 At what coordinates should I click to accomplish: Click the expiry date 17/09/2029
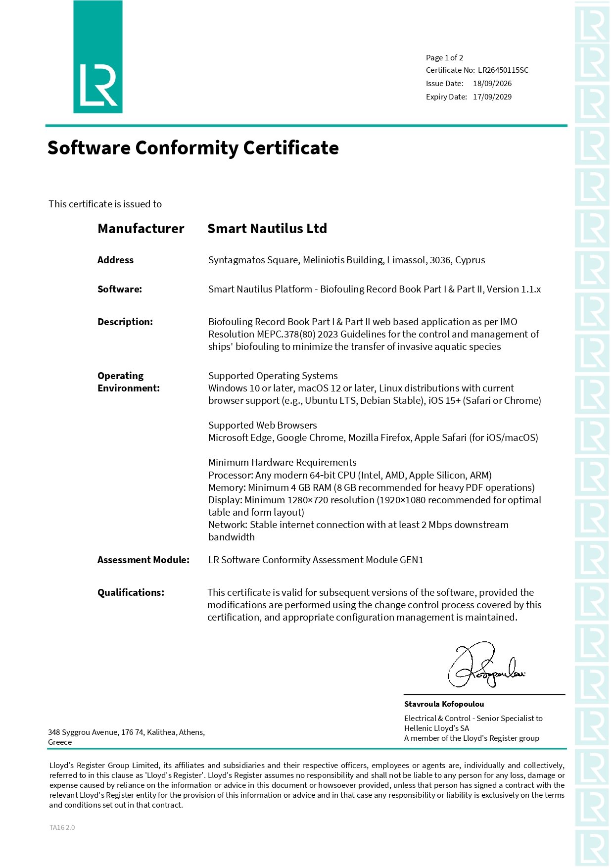point(492,97)
